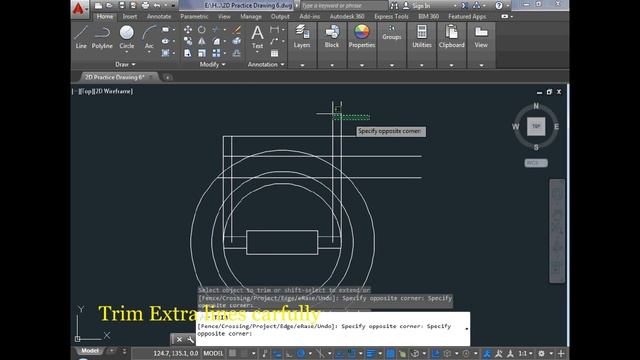Open the Circle tool dropdown arrow
The image size is (640, 360).
127,52
